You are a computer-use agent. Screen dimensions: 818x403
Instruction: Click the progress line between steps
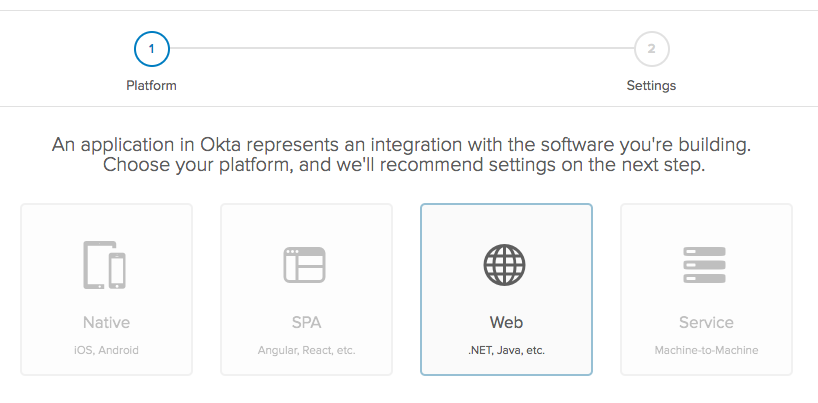(x=400, y=48)
